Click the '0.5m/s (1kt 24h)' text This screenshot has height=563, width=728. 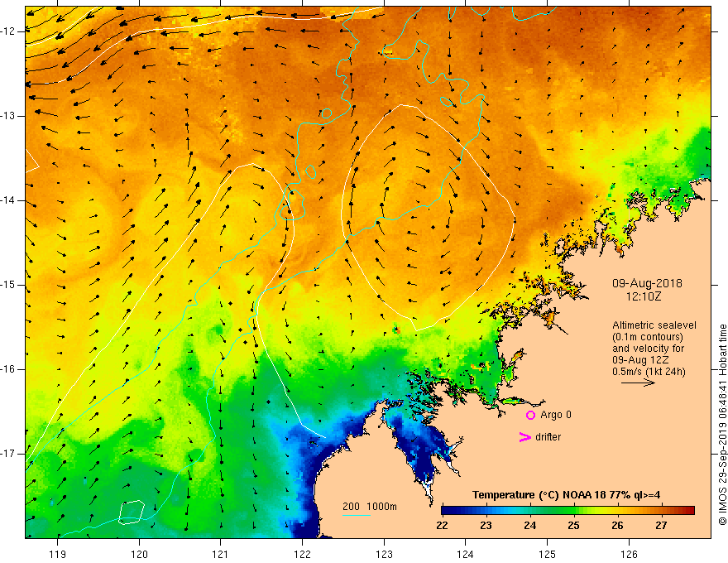click(x=649, y=371)
